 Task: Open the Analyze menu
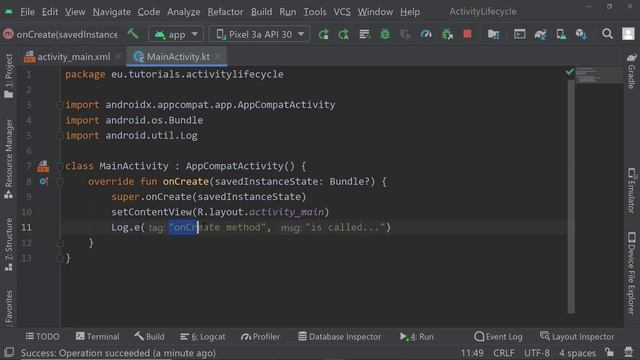[183, 12]
